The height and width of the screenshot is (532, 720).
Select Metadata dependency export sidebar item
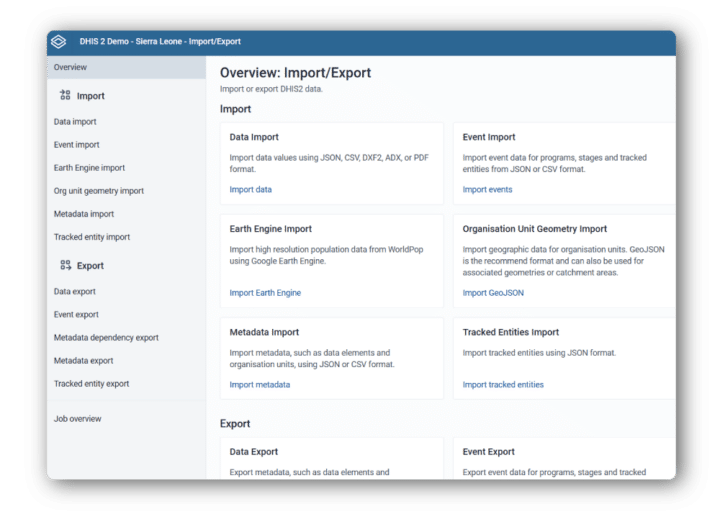point(106,338)
